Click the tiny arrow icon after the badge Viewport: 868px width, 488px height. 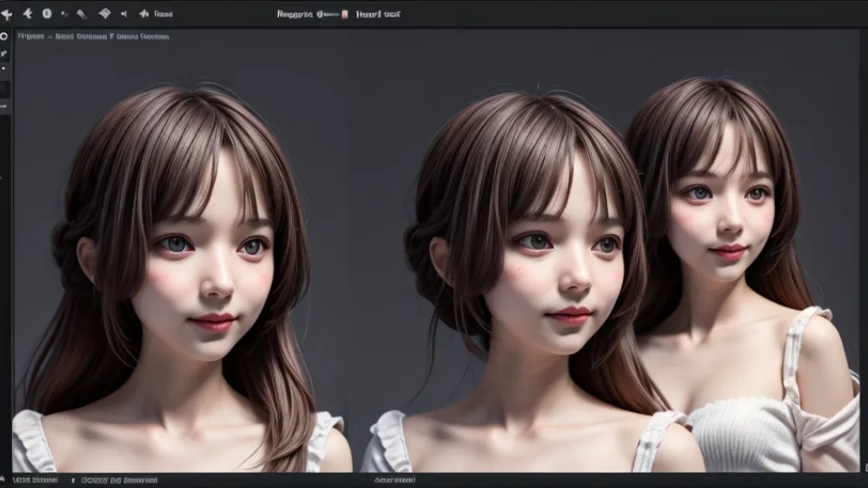[x=65, y=14]
